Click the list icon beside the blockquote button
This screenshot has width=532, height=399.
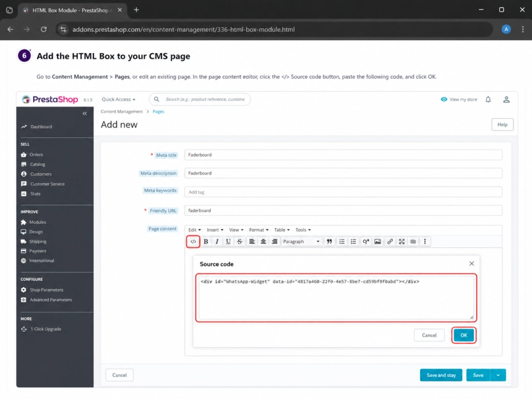[x=341, y=242]
